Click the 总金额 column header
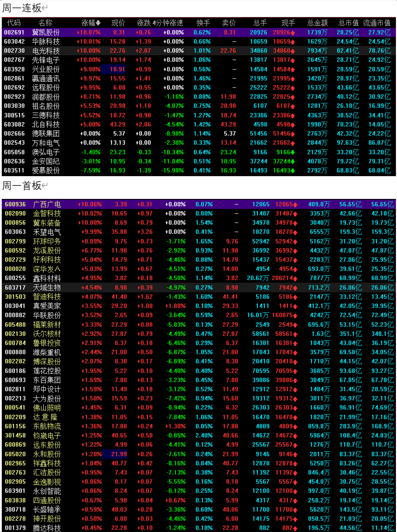Screen dimensions: 397x532 [x=318, y=23]
